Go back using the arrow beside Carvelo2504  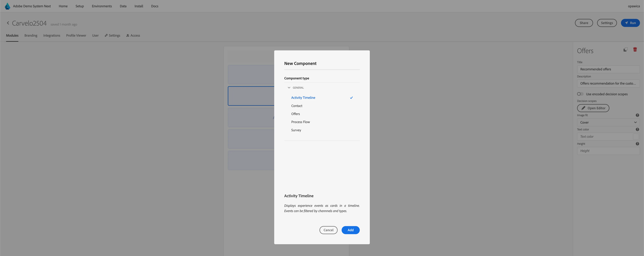click(8, 23)
